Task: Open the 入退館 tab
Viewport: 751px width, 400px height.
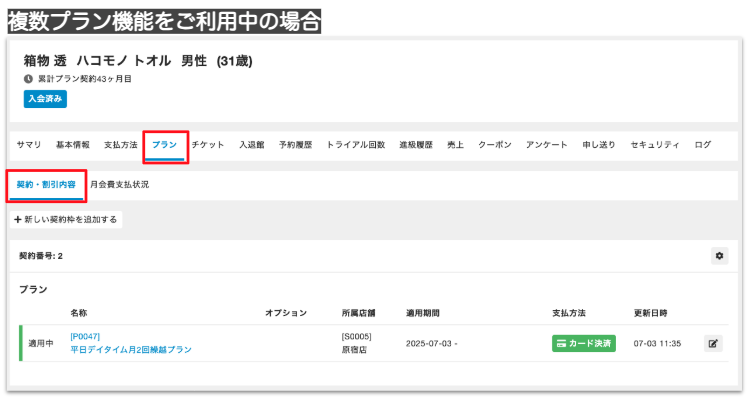Action: point(251,145)
